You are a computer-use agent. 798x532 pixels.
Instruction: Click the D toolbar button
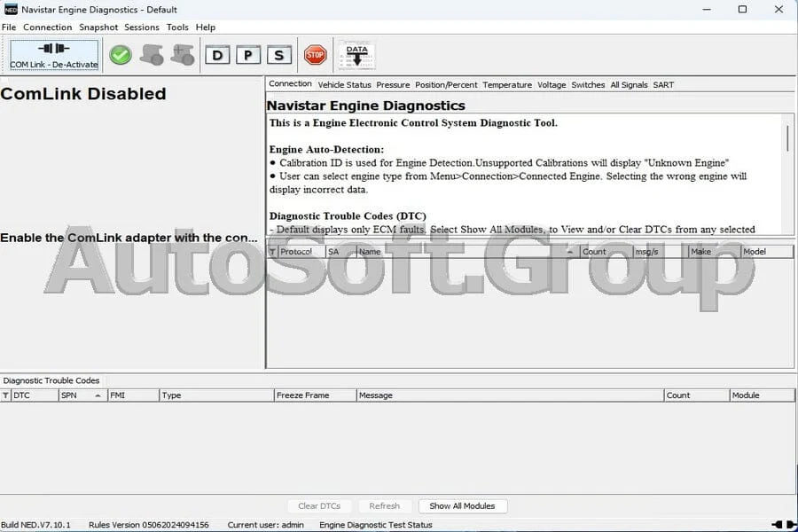217,55
